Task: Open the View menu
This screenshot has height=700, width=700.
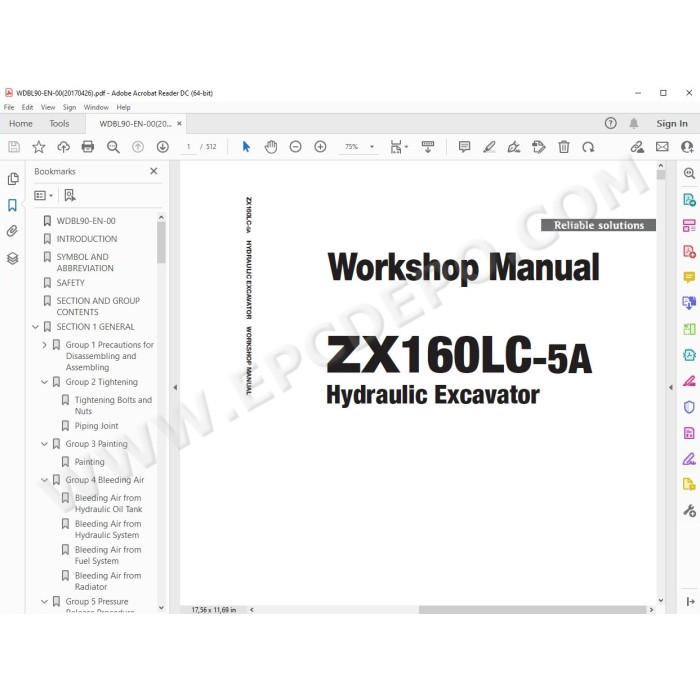Action: pyautogui.click(x=48, y=107)
